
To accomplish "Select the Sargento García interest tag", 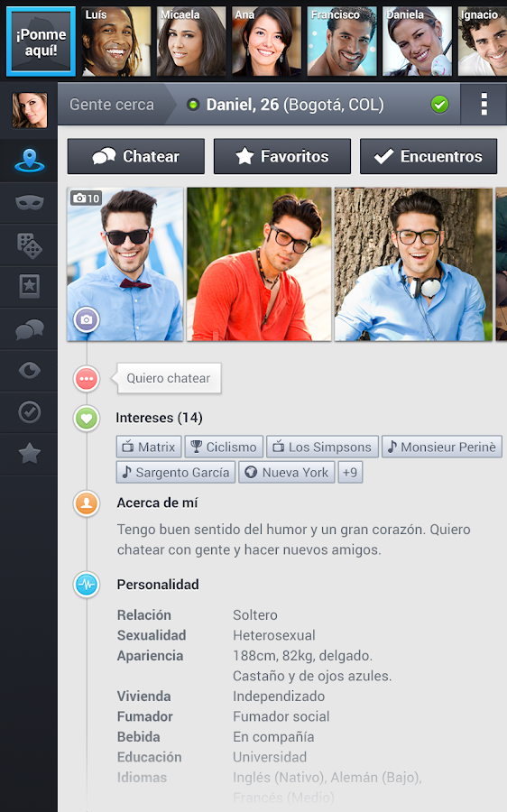I will click(176, 472).
